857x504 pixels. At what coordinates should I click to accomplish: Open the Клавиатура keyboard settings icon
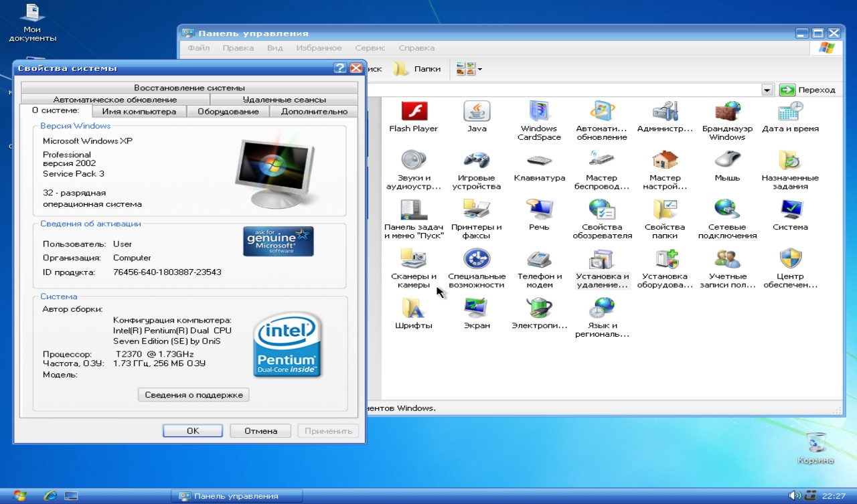click(539, 161)
